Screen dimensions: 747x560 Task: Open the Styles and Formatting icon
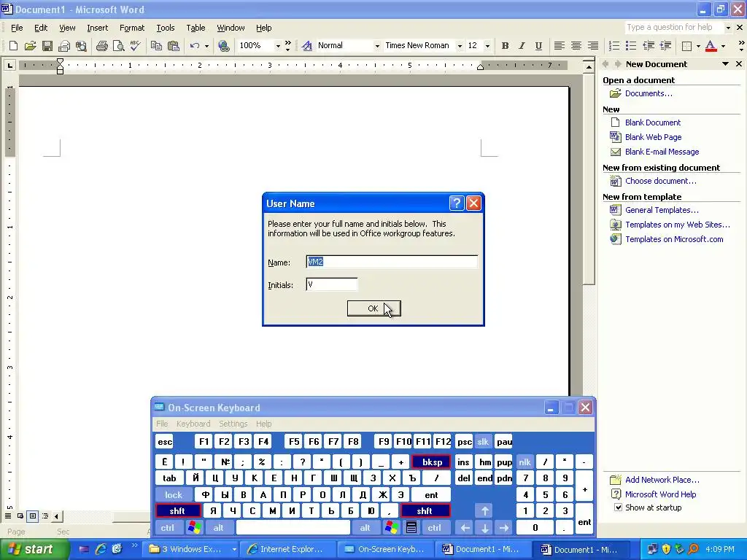tap(307, 46)
